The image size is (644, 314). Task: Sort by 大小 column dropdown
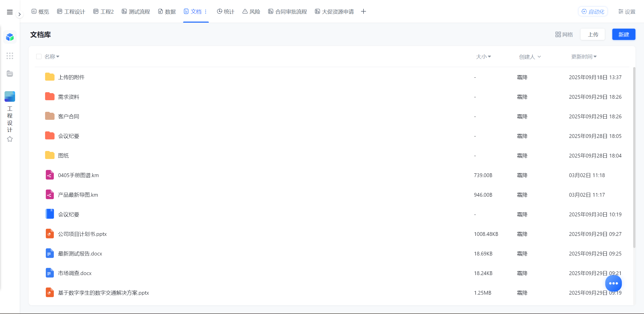[x=484, y=57]
